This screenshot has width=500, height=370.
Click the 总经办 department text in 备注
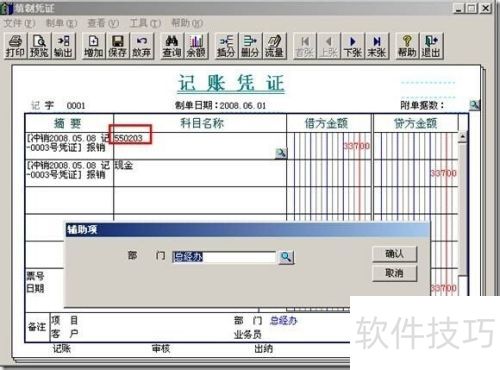[283, 321]
